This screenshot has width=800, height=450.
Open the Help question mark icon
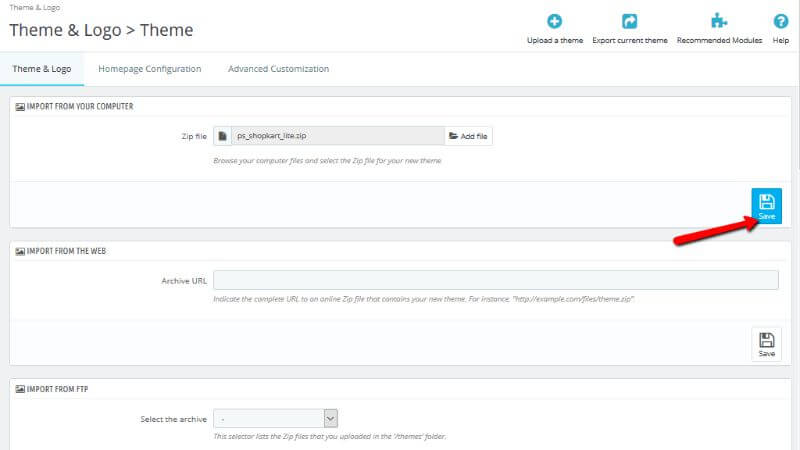point(781,21)
